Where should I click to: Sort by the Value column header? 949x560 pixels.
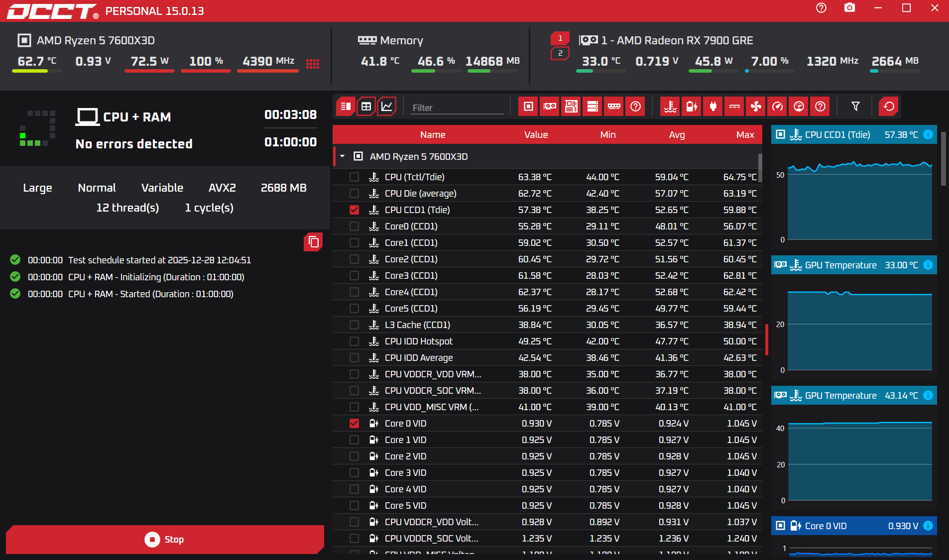pyautogui.click(x=536, y=134)
